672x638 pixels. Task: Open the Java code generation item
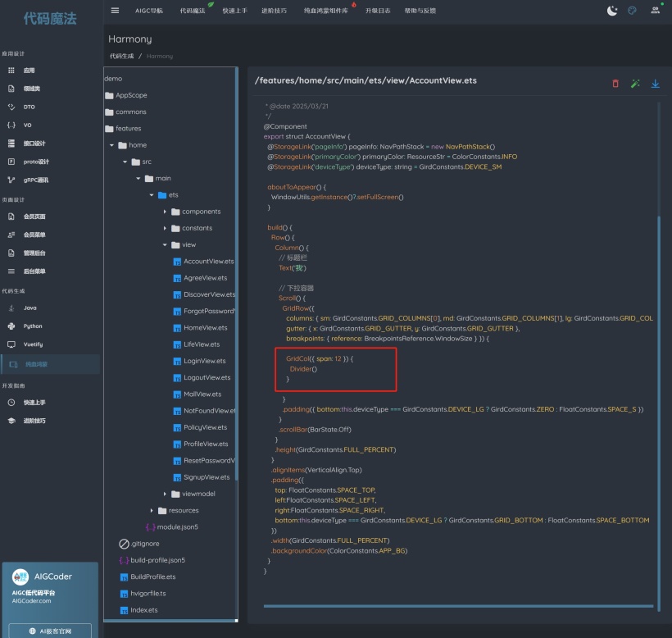click(x=30, y=308)
